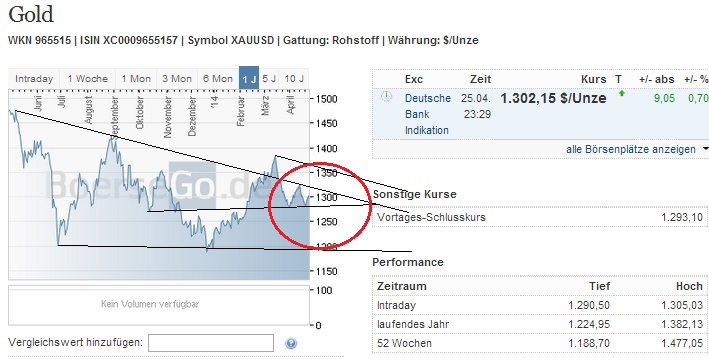Image resolution: width=709 pixels, height=360 pixels.
Task: Open the blue help question-mark icon
Action: [291, 343]
